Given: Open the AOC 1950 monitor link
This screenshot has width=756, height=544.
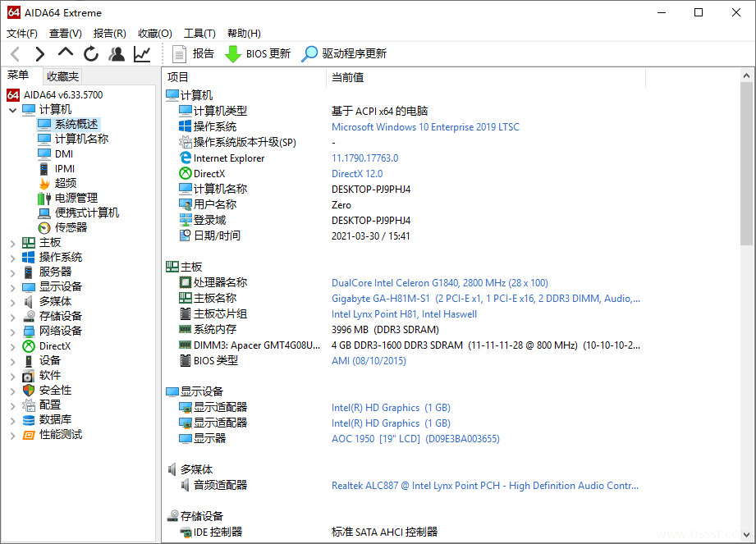Looking at the screenshot, I should click(x=415, y=439).
